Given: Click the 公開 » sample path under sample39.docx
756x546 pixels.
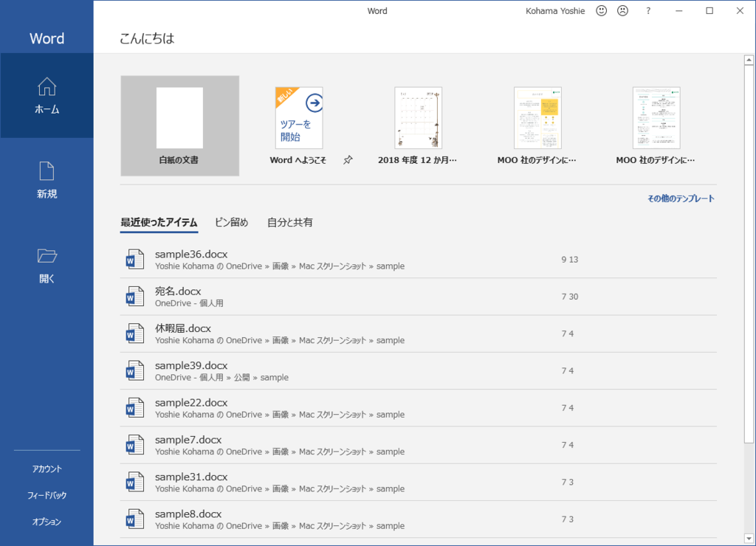Looking at the screenshot, I should click(261, 377).
